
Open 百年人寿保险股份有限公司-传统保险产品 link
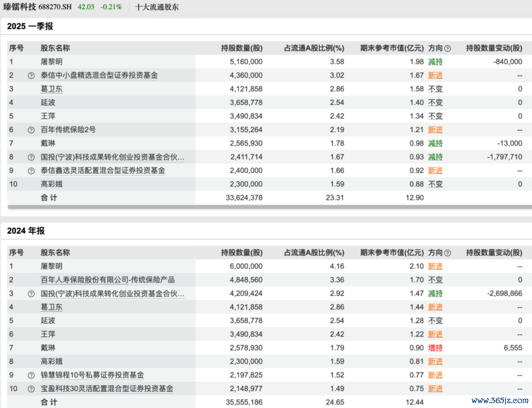(x=107, y=280)
